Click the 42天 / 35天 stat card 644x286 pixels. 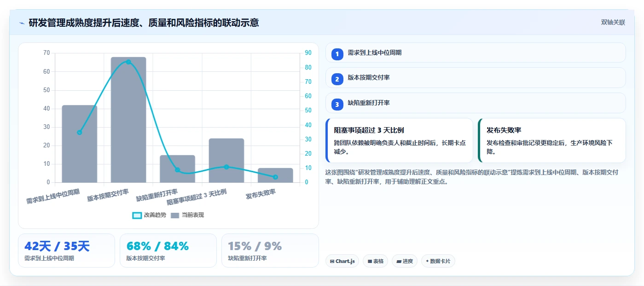tap(66, 251)
